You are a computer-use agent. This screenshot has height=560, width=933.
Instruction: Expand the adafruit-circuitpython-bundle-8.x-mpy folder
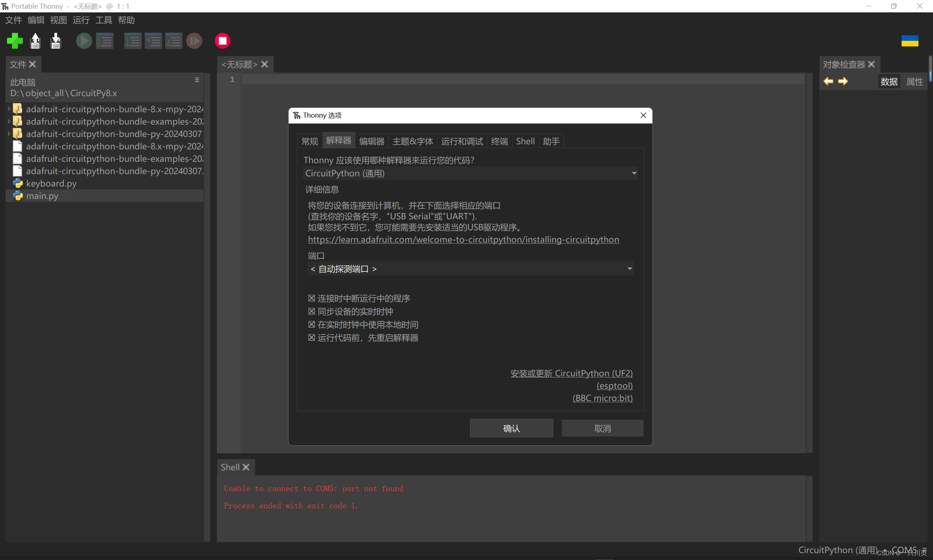[8, 108]
